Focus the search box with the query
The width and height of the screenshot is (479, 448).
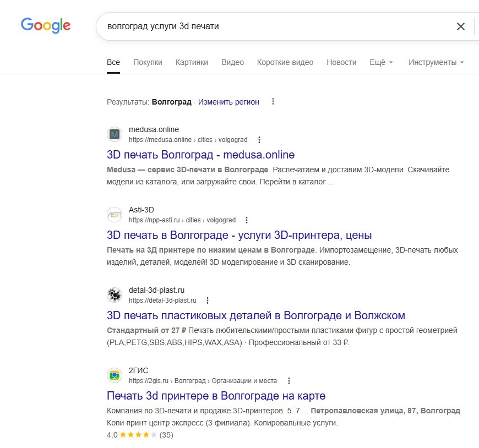pos(275,26)
